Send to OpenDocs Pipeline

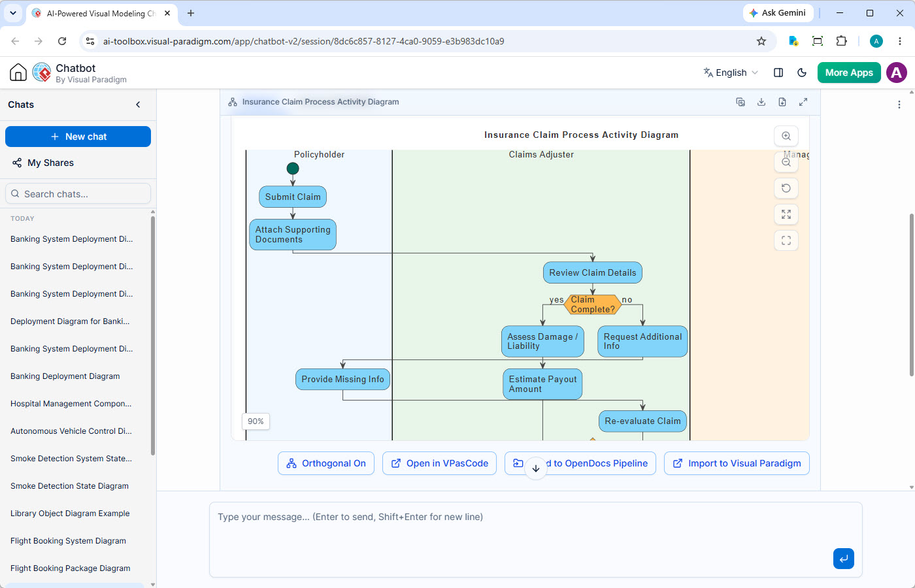click(580, 463)
